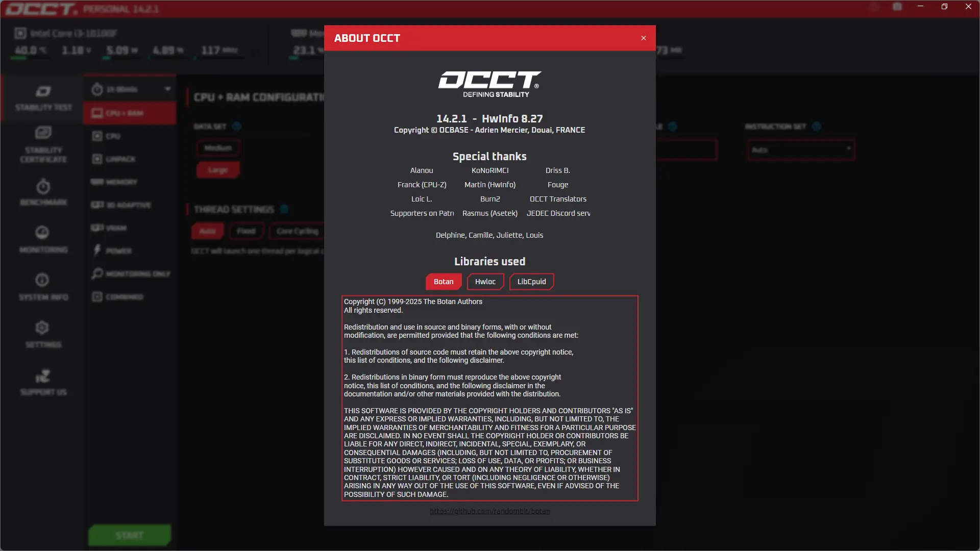The height and width of the screenshot is (551, 980).
Task: Go to the Benchmark stopwatch icon
Action: 43,187
